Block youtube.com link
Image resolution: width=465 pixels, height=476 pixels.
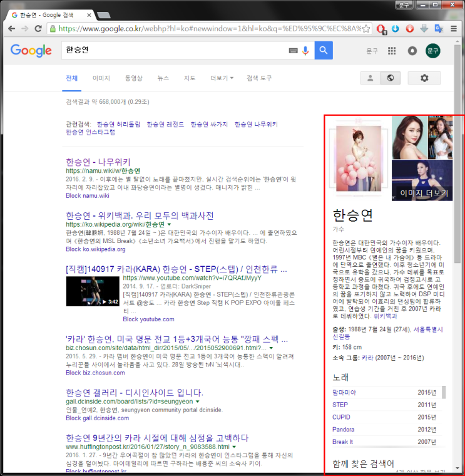[x=148, y=319]
